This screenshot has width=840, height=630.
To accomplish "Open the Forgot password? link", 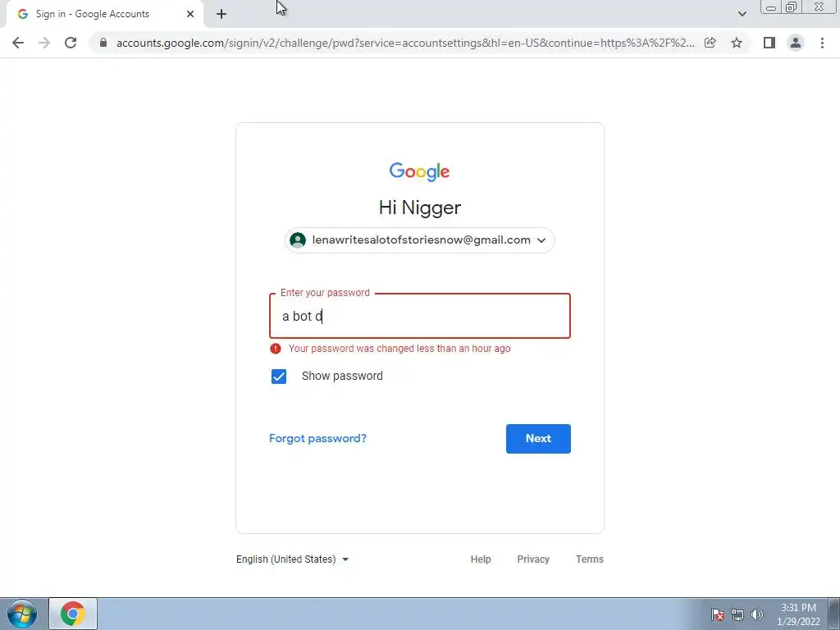I will (317, 438).
